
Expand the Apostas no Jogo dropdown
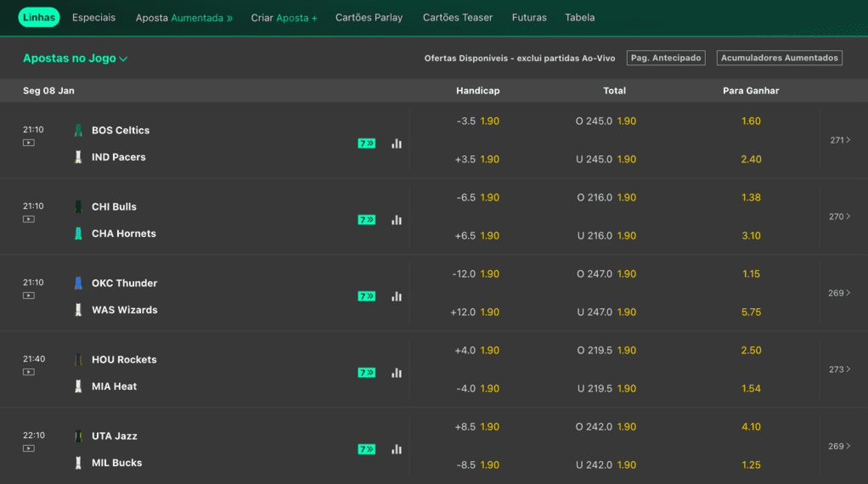pyautogui.click(x=76, y=58)
